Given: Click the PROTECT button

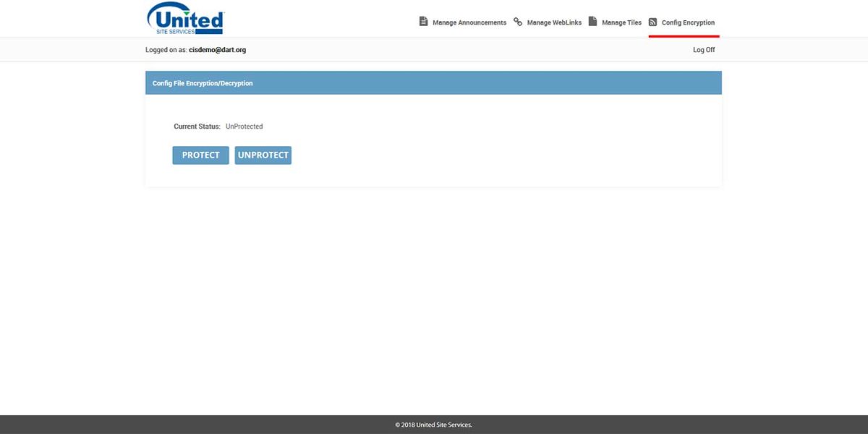Looking at the screenshot, I should point(200,155).
